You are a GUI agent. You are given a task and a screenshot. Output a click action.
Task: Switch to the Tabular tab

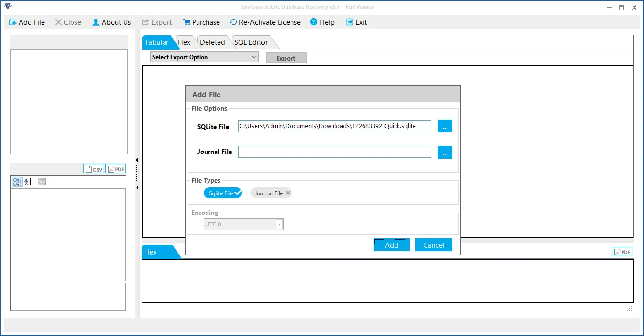point(157,42)
